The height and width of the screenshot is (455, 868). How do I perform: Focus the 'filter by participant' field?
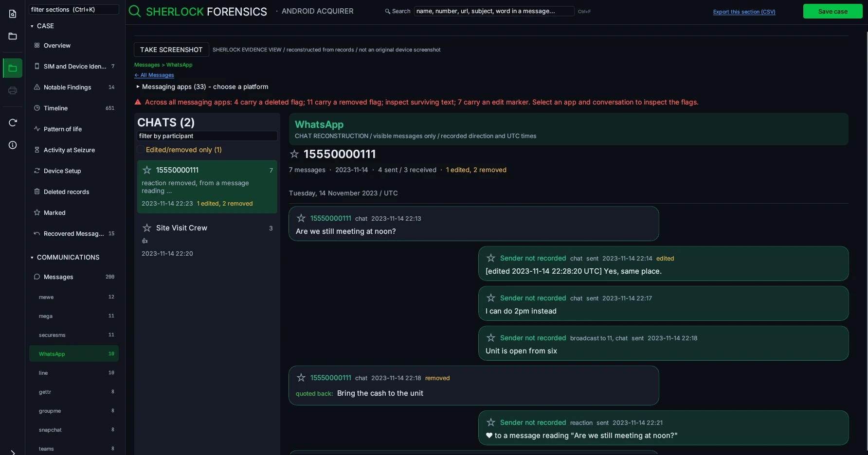point(207,136)
